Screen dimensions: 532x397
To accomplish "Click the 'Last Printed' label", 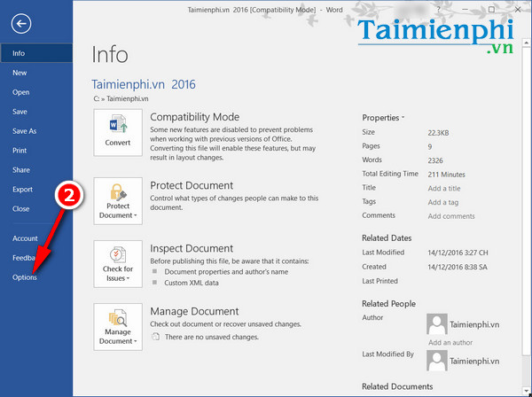I will [x=379, y=281].
